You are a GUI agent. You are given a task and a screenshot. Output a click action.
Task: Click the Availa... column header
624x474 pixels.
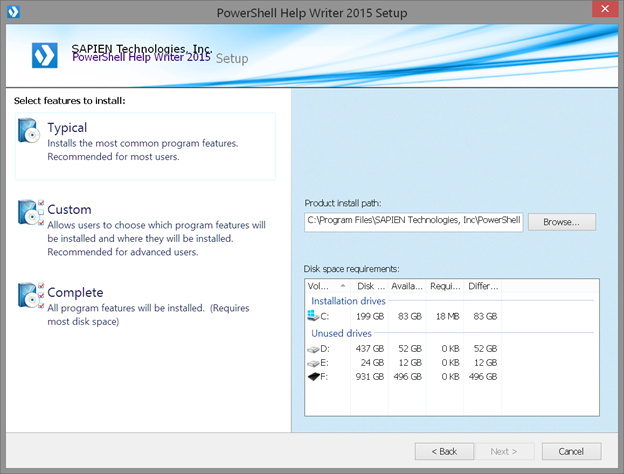tap(407, 286)
